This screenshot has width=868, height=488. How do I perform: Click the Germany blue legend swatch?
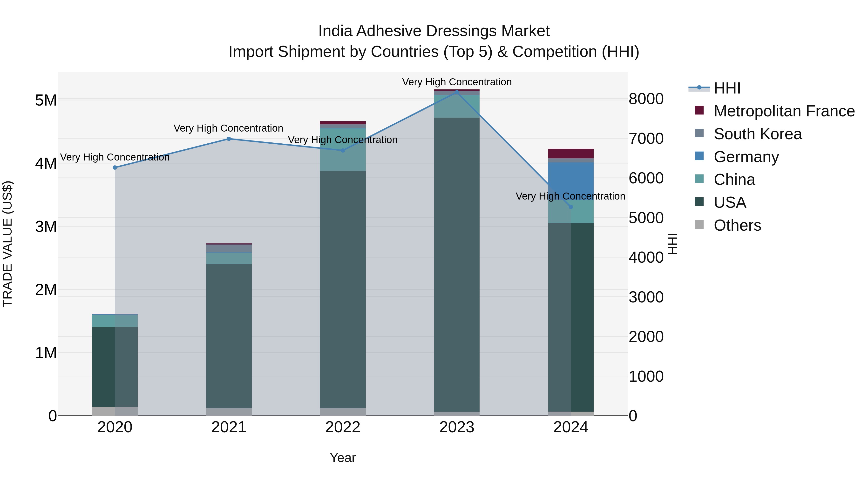click(x=699, y=156)
